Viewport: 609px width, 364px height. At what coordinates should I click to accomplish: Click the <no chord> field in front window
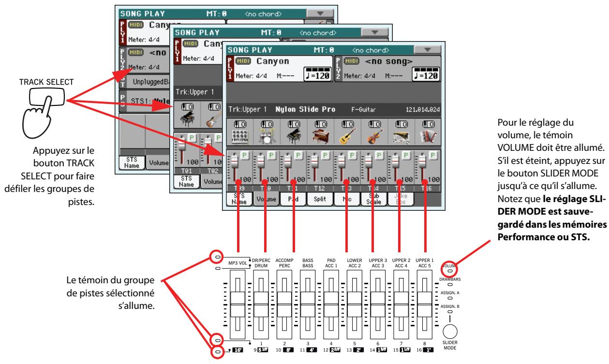pyautogui.click(x=371, y=50)
